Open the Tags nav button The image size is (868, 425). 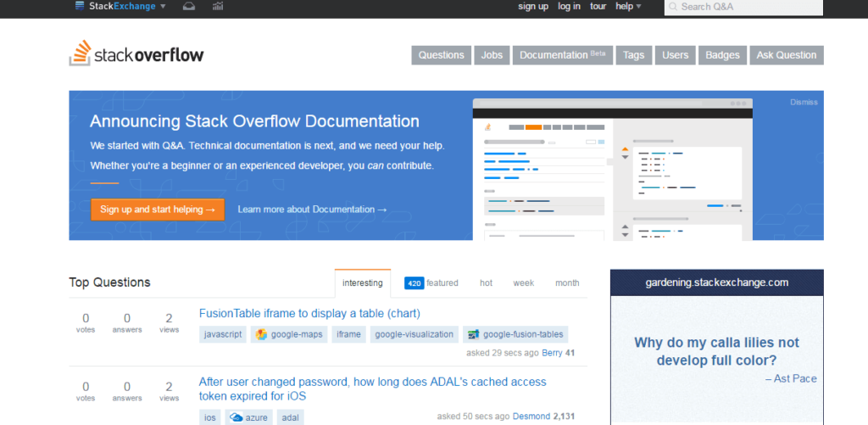pos(634,55)
